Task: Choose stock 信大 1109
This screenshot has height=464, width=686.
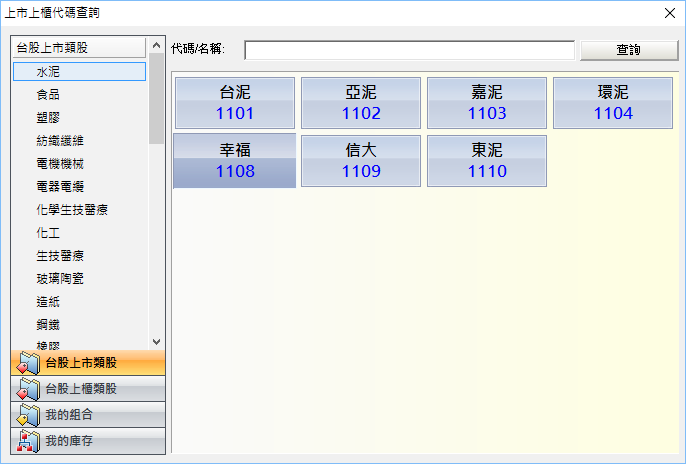Action: click(x=361, y=161)
